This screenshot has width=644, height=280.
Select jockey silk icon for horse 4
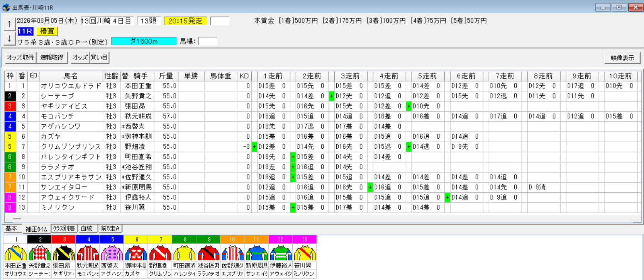[x=88, y=253]
